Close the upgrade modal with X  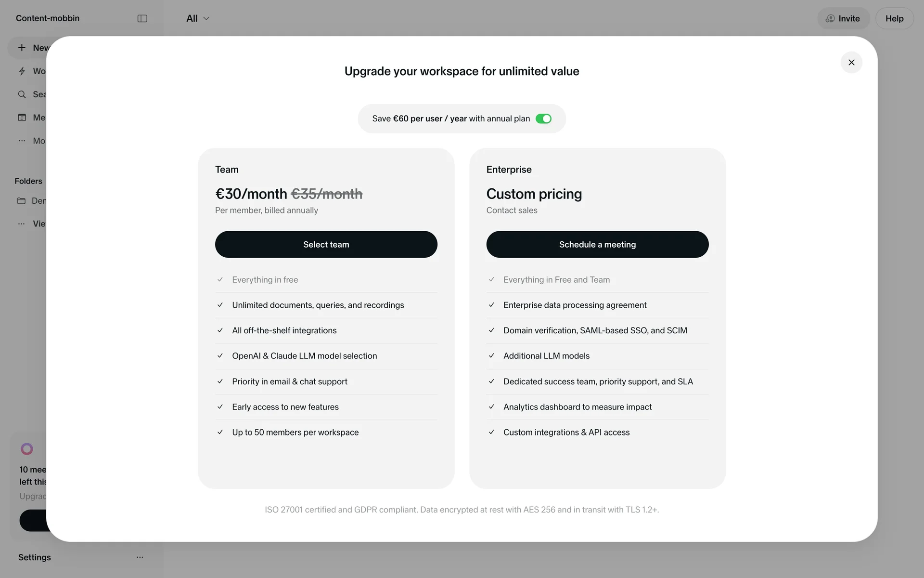(851, 63)
